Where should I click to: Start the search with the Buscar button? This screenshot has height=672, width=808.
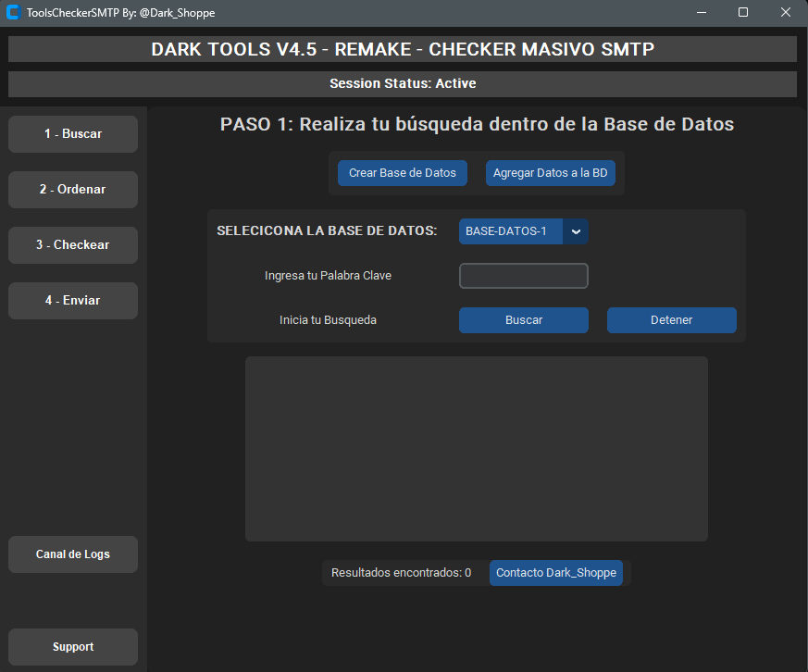click(x=523, y=319)
